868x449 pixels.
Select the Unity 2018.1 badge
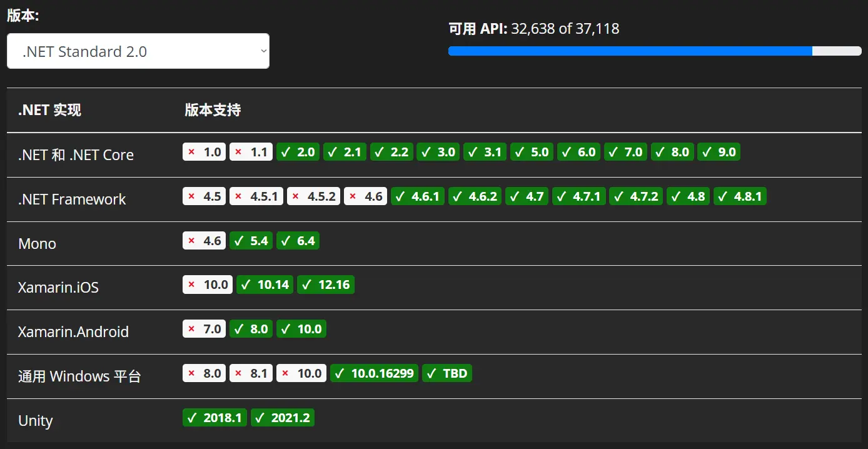coord(214,418)
